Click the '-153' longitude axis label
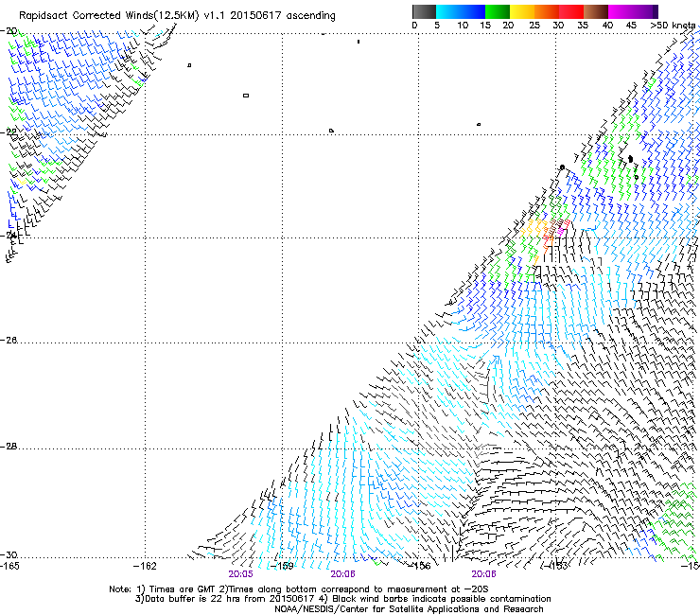Viewport: 700px width, 615px height. 556,566
